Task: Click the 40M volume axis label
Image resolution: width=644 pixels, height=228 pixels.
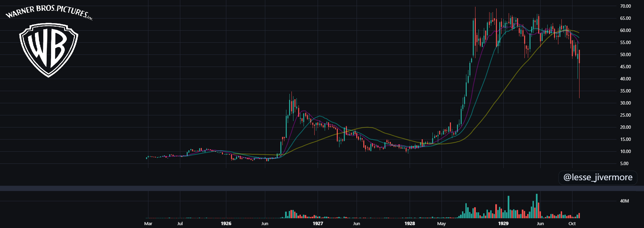Action: (625, 201)
